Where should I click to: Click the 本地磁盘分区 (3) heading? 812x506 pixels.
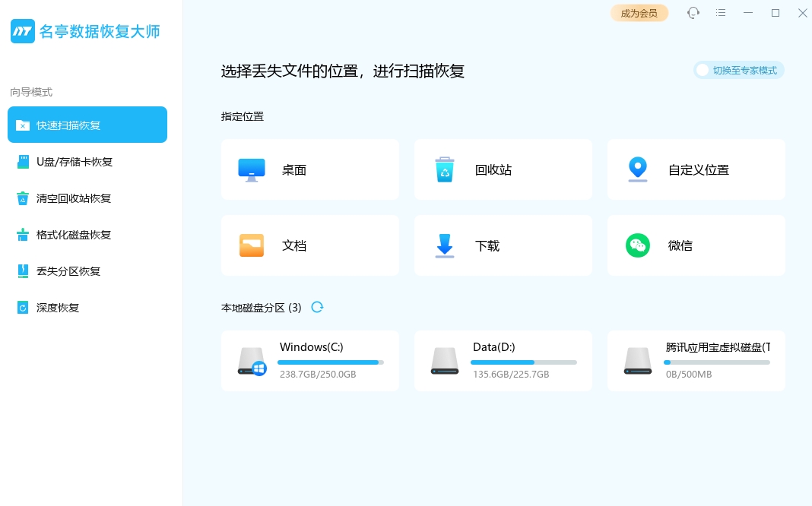261,308
